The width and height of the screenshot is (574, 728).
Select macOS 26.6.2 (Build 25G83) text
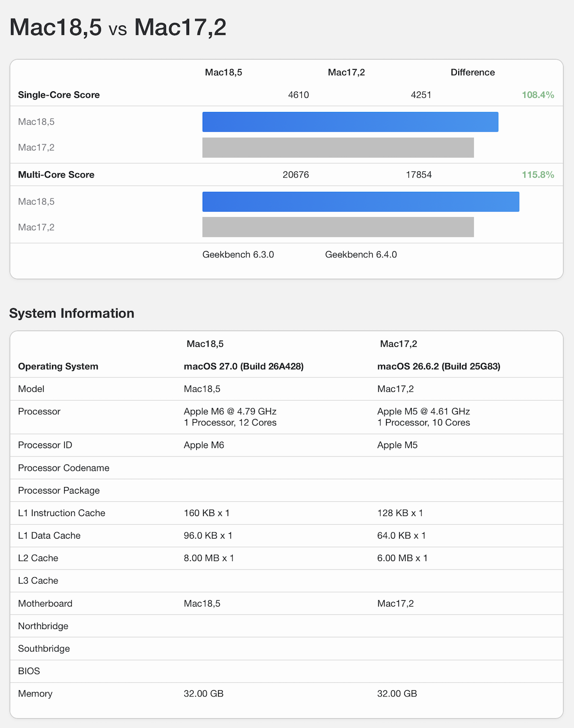(x=439, y=366)
